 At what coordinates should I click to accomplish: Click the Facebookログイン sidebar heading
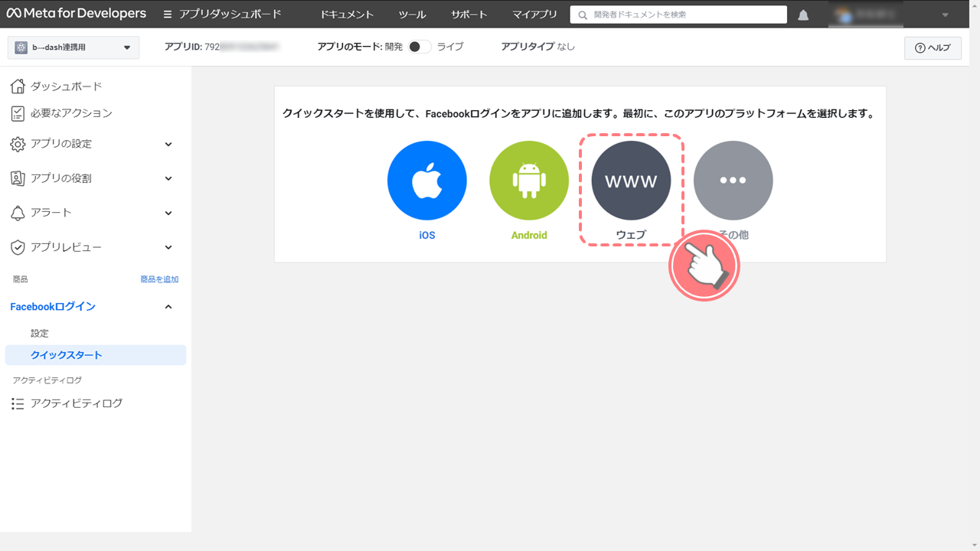[x=53, y=307]
